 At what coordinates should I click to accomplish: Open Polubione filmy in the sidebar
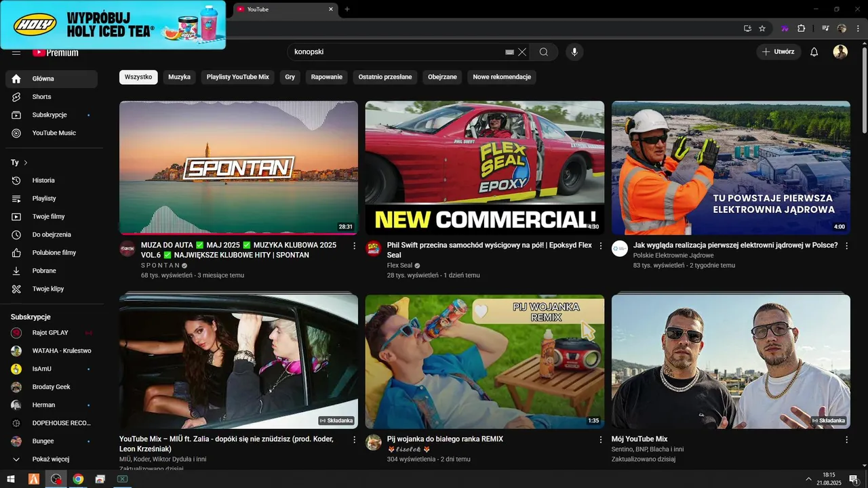[52, 253]
